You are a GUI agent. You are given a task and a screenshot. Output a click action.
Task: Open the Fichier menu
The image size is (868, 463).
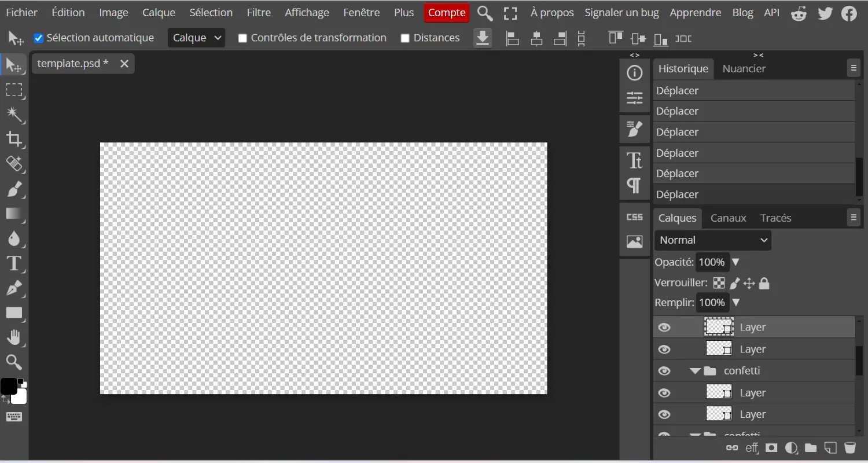[x=22, y=13]
